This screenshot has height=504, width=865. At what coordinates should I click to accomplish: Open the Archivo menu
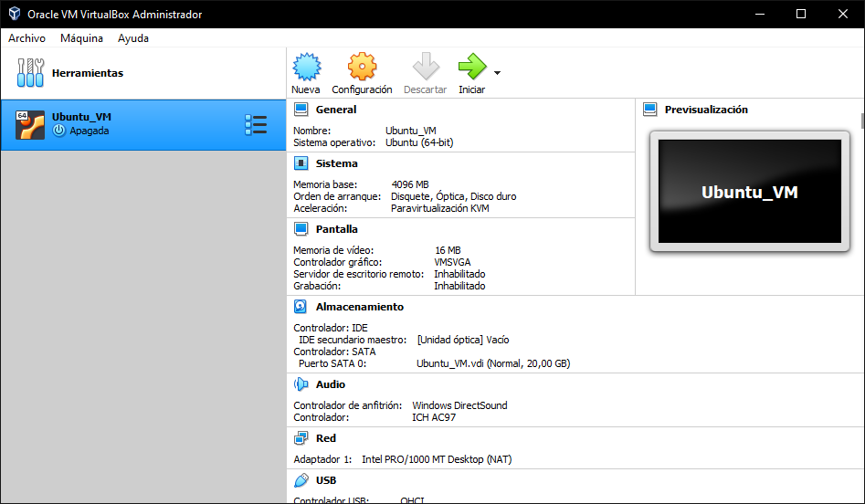[x=27, y=38]
